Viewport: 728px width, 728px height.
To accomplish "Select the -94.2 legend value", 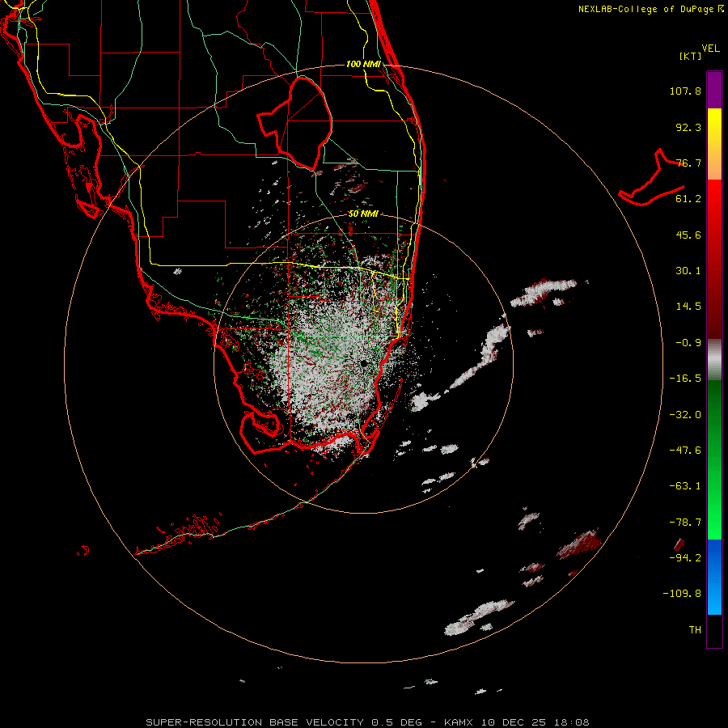I will [x=685, y=557].
